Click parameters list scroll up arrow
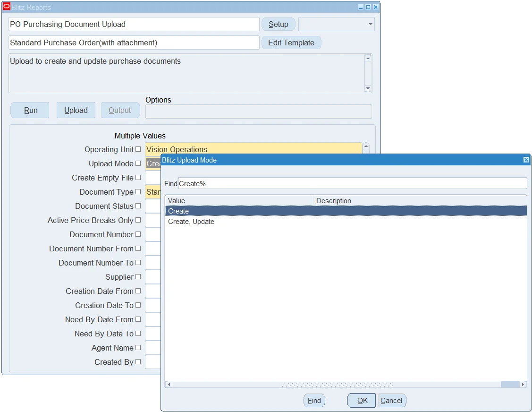 [366, 146]
